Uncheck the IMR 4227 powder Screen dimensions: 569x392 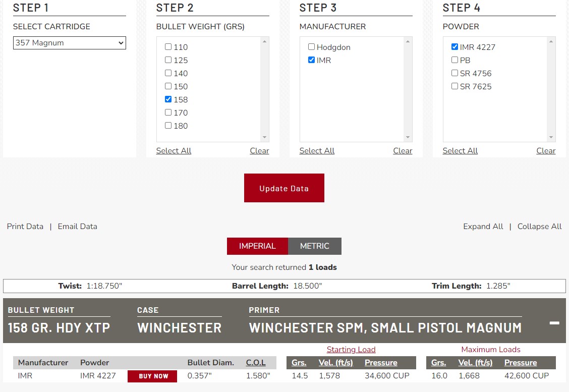tap(455, 47)
